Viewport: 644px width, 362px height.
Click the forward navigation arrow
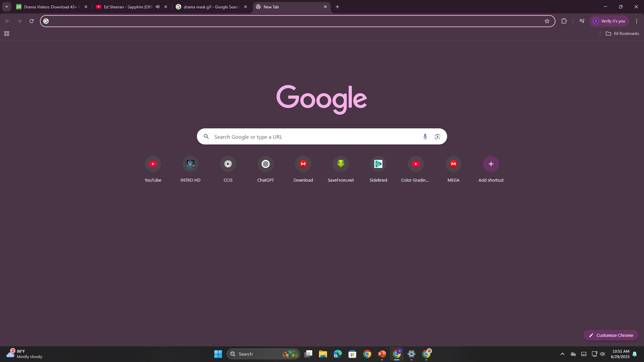19,21
